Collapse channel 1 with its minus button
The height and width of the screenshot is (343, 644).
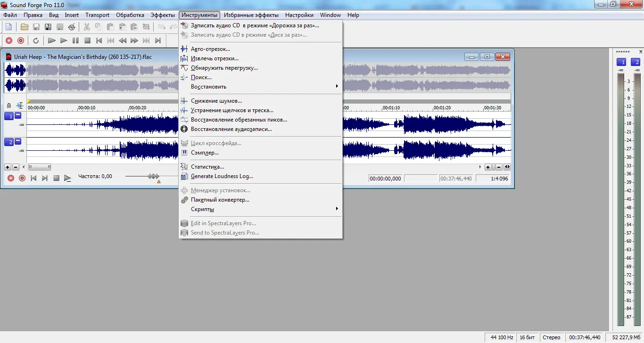coord(18,115)
